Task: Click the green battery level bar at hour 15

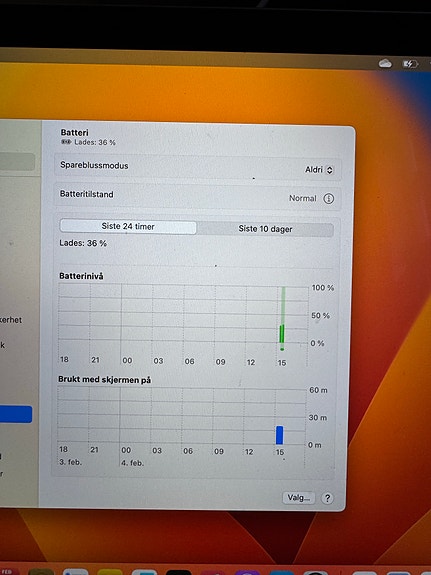Action: tap(282, 333)
